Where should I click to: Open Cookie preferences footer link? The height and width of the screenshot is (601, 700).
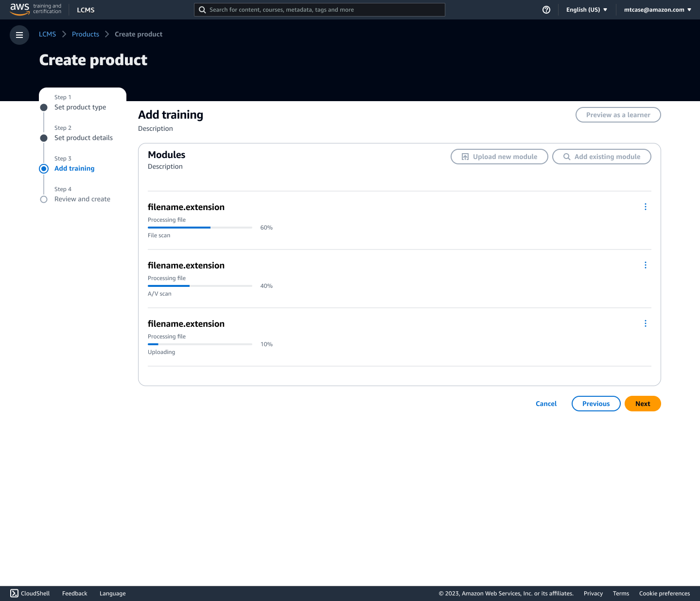[x=665, y=593]
